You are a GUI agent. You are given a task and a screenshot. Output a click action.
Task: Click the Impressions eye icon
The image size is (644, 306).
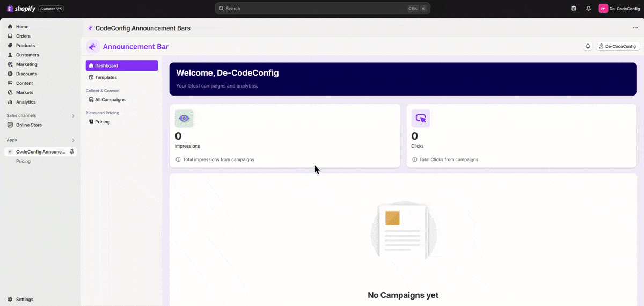[184, 119]
